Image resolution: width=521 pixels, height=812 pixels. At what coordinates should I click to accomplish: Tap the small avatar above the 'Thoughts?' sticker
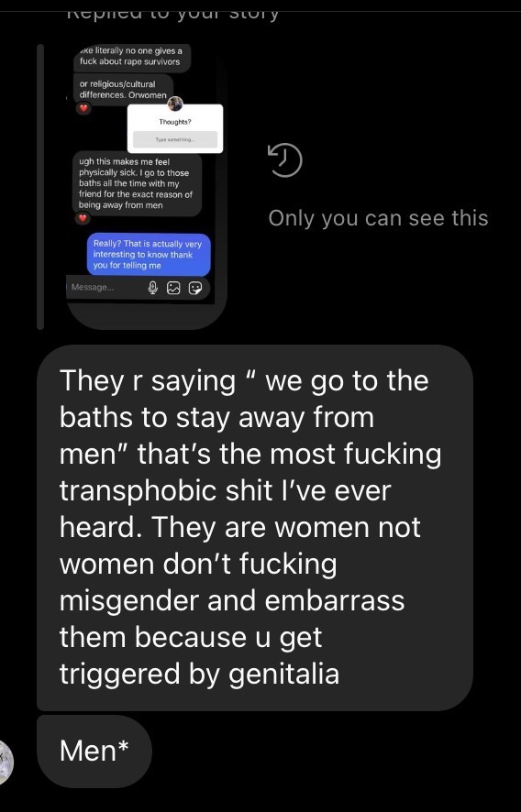coord(175,104)
